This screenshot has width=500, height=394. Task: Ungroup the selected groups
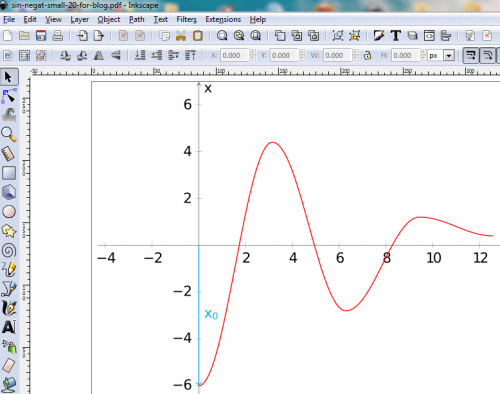click(x=355, y=36)
